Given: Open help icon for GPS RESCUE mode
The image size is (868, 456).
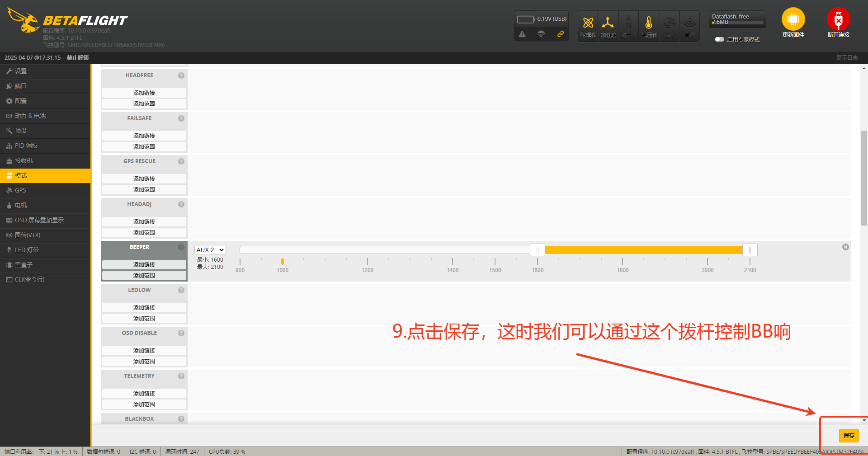Looking at the screenshot, I should [x=181, y=161].
